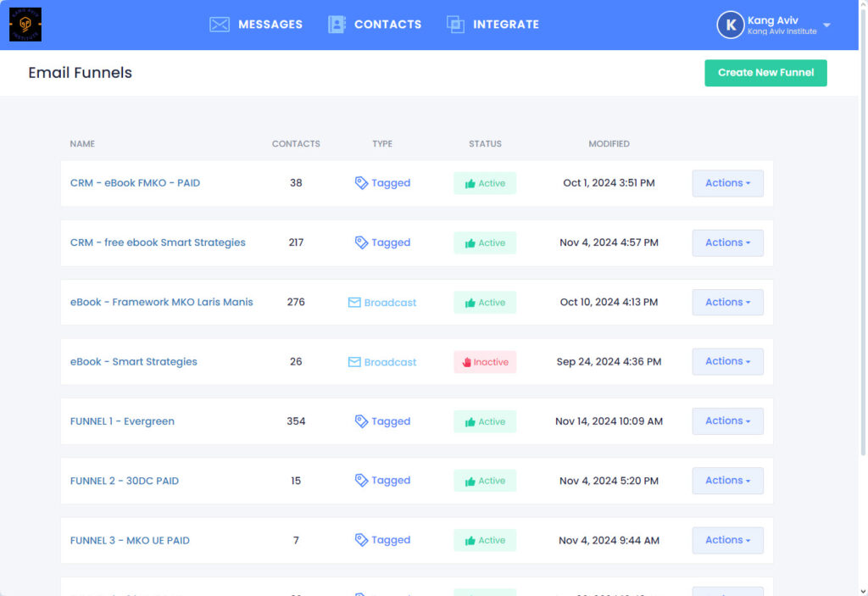Go to the Messages menu
Viewport: 868px width, 596px height.
[x=270, y=25]
